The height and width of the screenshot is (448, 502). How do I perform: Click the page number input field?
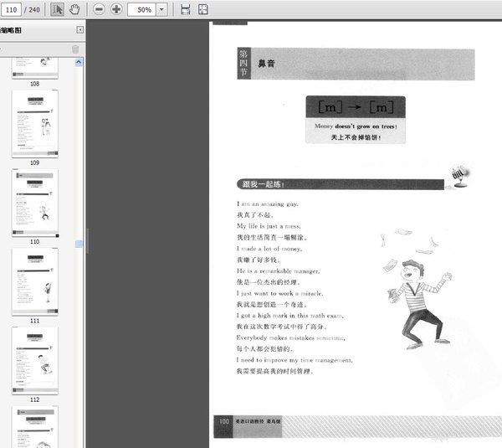point(11,9)
